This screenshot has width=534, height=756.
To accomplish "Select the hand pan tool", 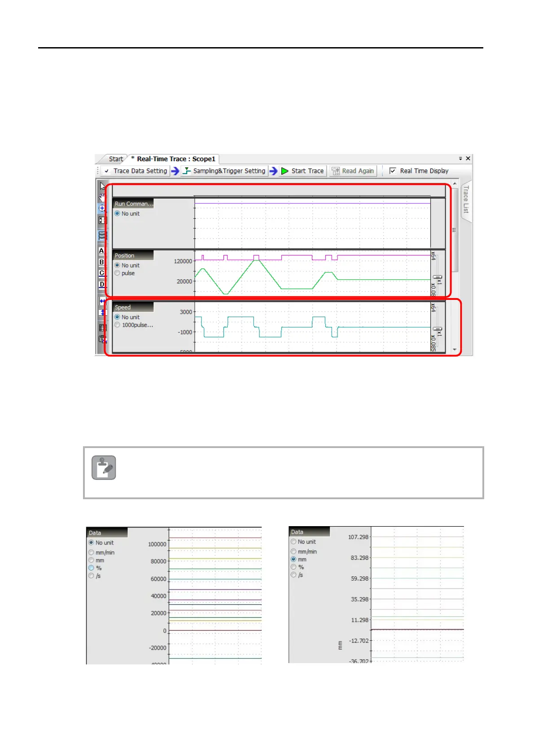I will pyautogui.click(x=102, y=198).
